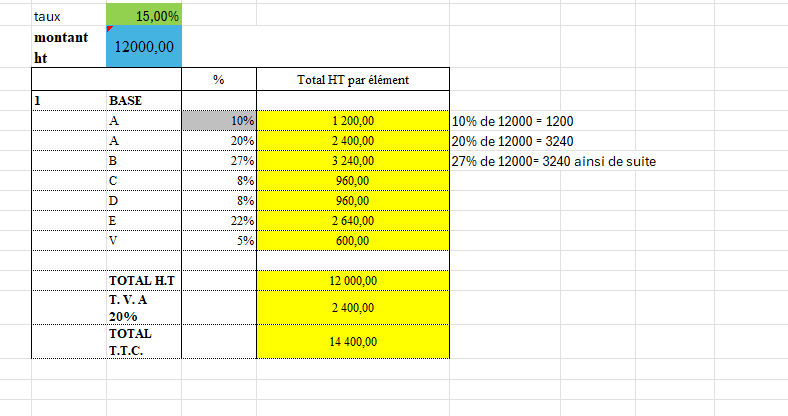The width and height of the screenshot is (788, 416).
Task: Select the '%' column header cell
Action: [x=219, y=80]
